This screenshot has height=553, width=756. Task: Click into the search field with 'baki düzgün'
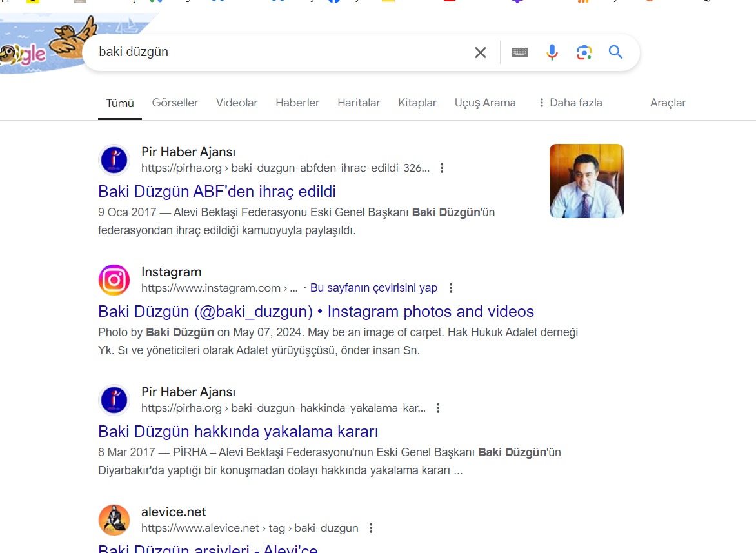(280, 52)
